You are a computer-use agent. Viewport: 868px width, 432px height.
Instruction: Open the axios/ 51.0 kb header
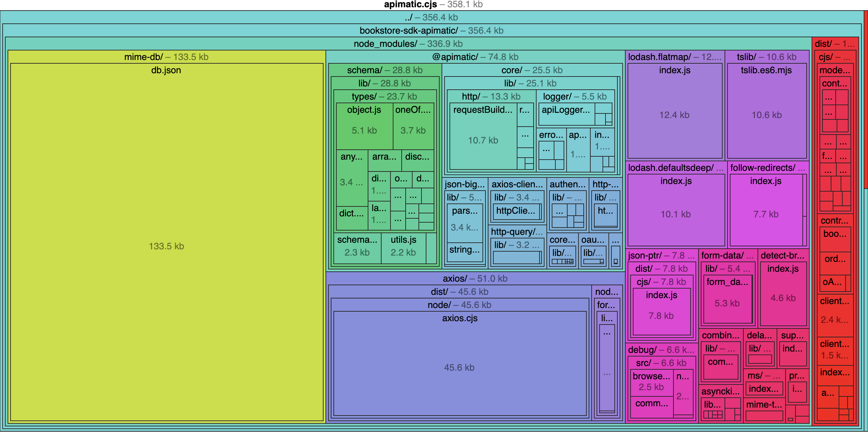pyautogui.click(x=475, y=279)
